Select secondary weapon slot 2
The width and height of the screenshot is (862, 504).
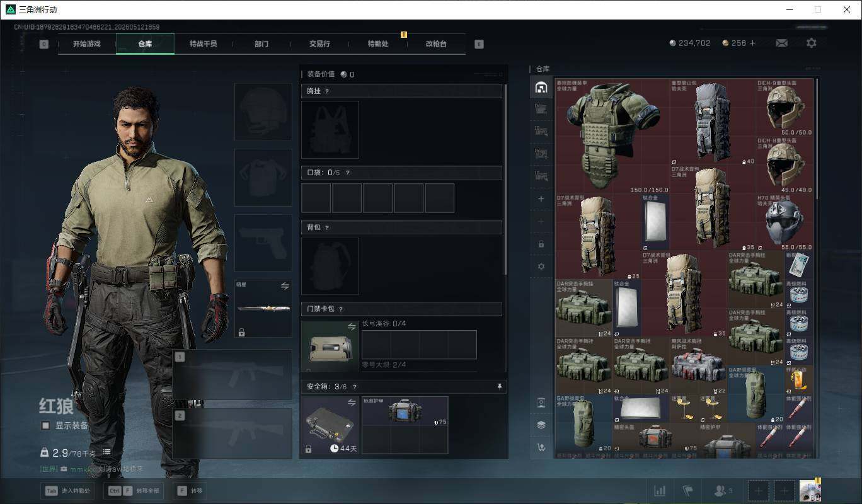click(x=233, y=433)
